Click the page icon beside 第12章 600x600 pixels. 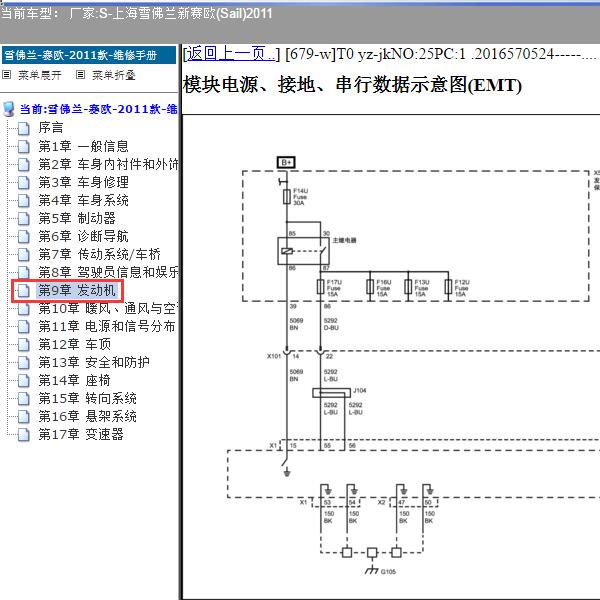[x=23, y=345]
